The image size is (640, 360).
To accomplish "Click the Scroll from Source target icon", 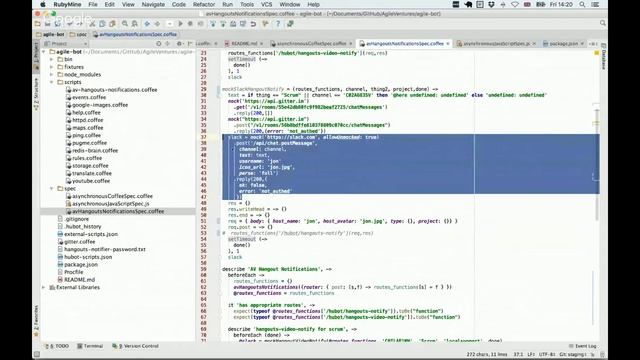I will 159,44.
